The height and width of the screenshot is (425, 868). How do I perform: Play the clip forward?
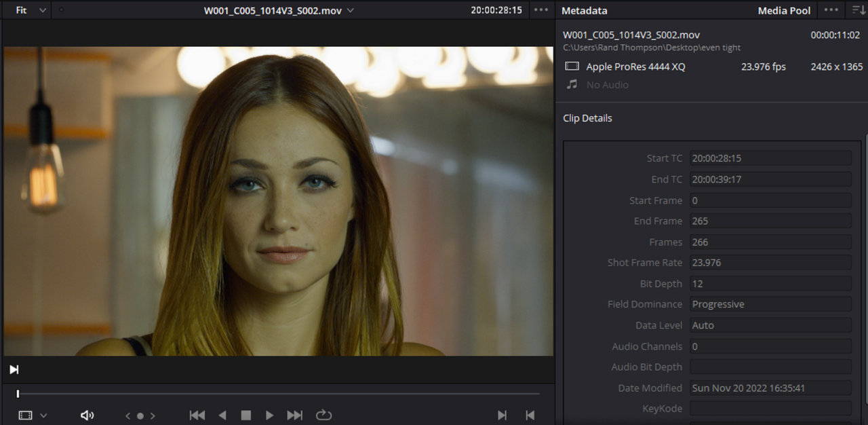click(x=269, y=415)
